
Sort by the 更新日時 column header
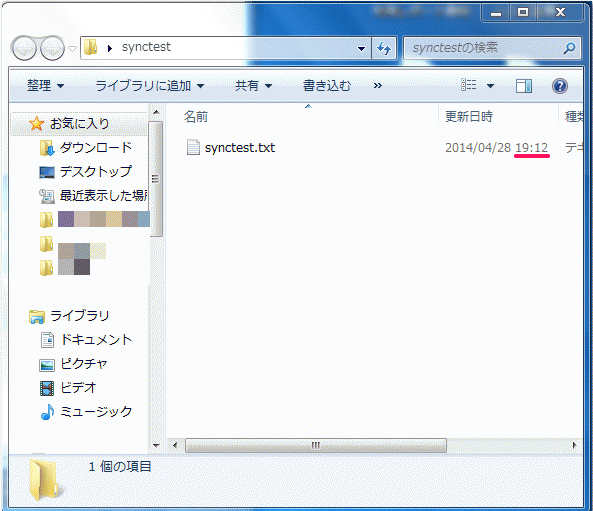click(x=469, y=116)
